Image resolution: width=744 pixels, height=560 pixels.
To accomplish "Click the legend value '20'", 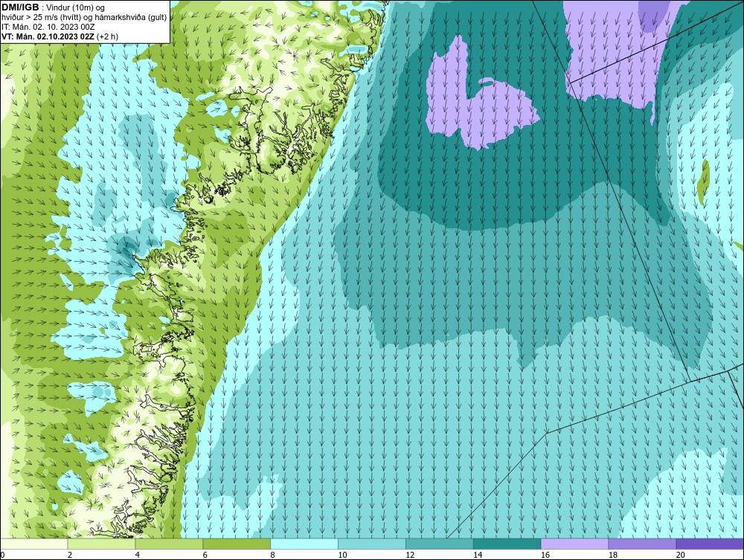I will click(x=681, y=555).
